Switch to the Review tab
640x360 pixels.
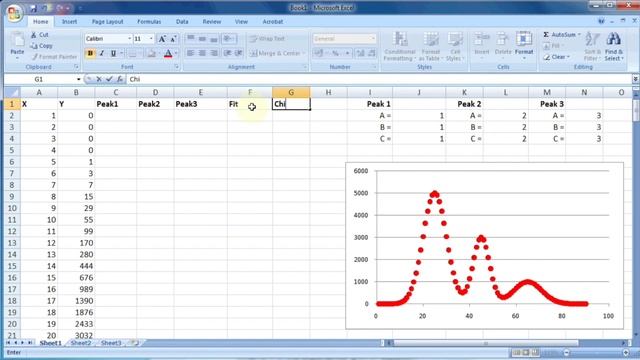click(212, 22)
